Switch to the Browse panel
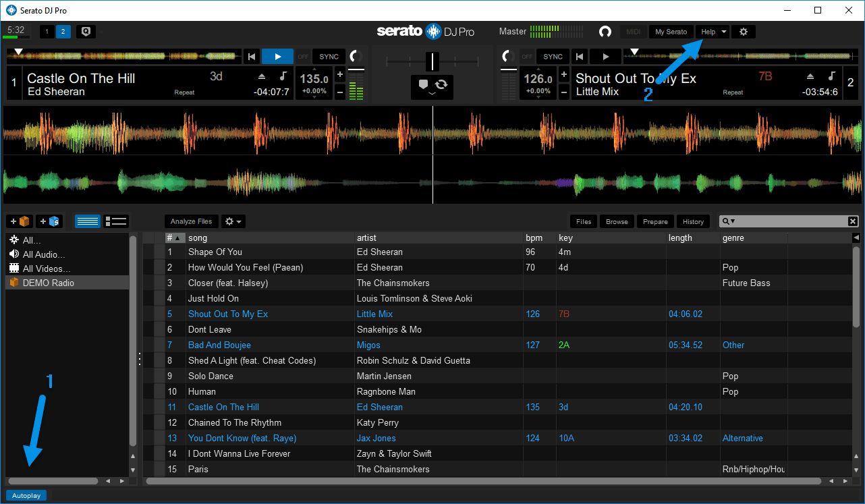 coord(616,221)
